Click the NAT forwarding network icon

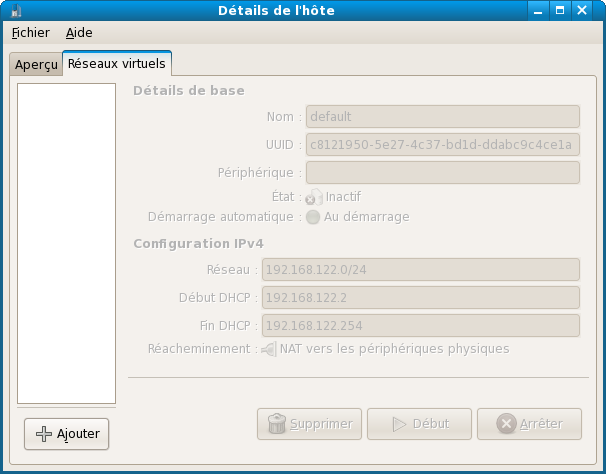pyautogui.click(x=269, y=349)
